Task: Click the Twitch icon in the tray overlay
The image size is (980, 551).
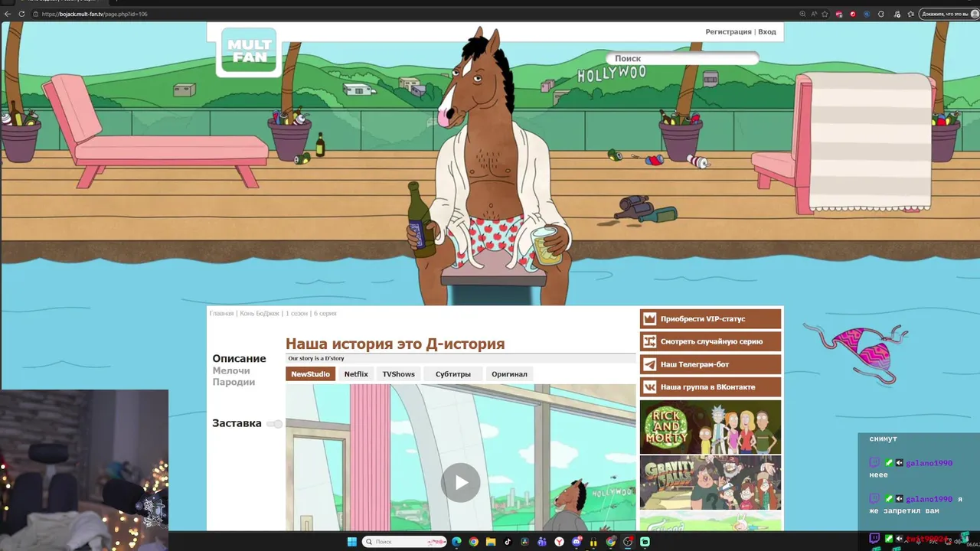Action: coord(875,540)
